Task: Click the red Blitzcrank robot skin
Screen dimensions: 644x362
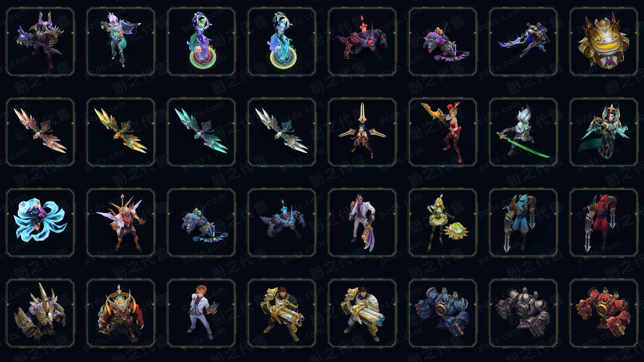Action: (x=603, y=313)
